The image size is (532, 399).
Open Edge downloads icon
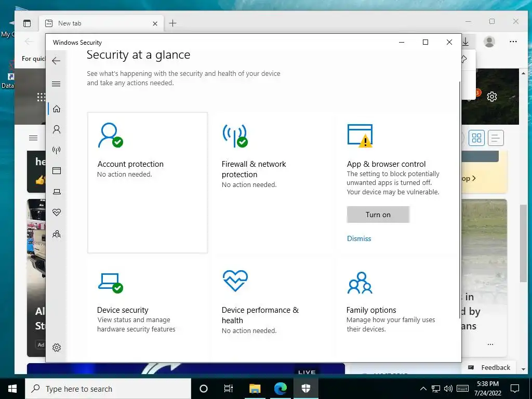pyautogui.click(x=466, y=42)
